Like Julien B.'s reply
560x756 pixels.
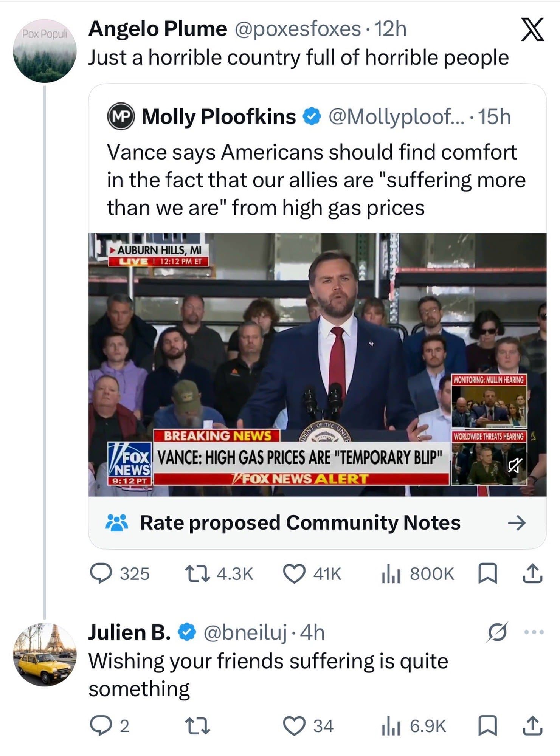pos(294,726)
